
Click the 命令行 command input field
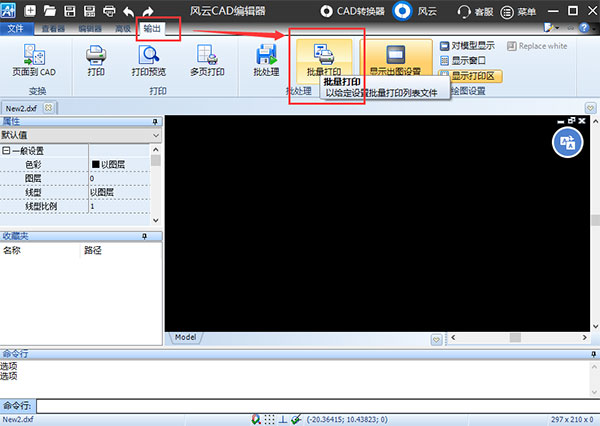pos(318,406)
